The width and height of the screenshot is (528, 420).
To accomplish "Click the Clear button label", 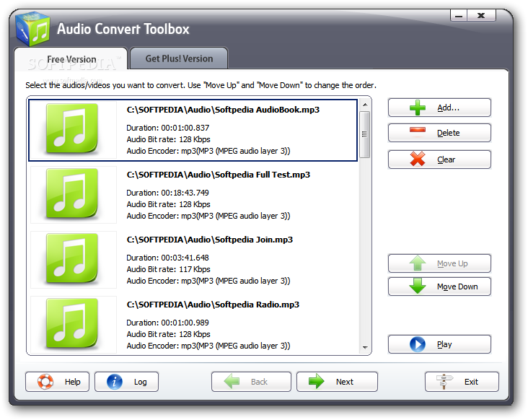I will 446,159.
